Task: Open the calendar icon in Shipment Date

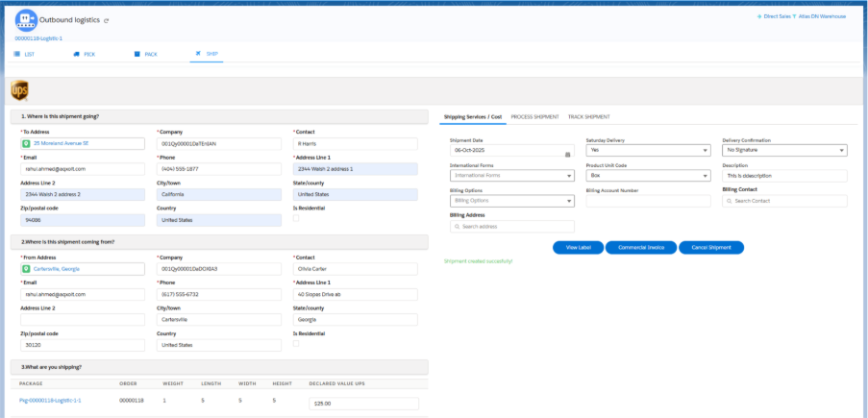Action: (567, 154)
